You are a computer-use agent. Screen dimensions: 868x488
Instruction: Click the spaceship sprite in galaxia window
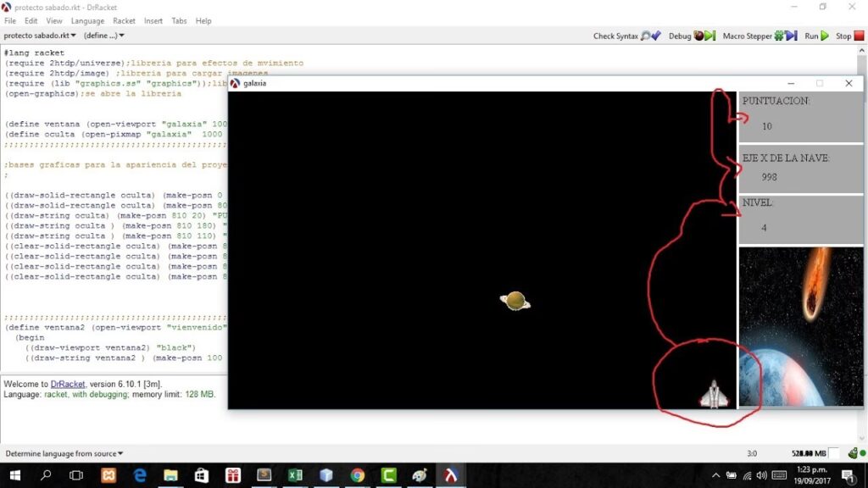point(714,394)
